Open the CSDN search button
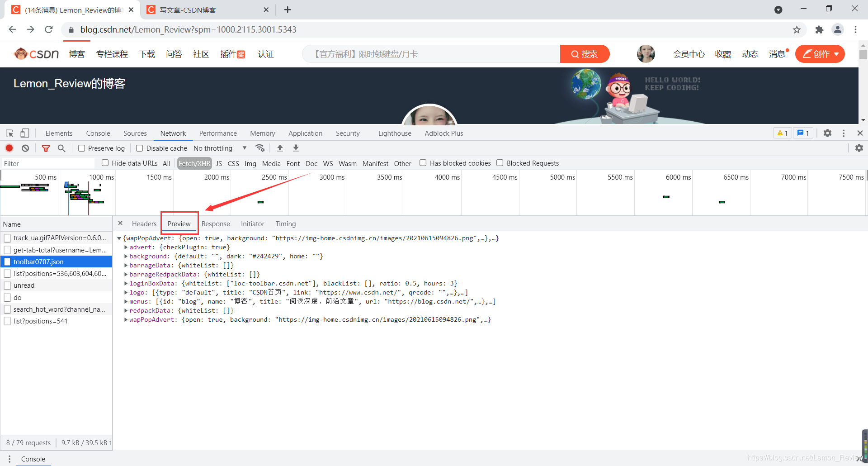The height and width of the screenshot is (466, 868). click(585, 54)
